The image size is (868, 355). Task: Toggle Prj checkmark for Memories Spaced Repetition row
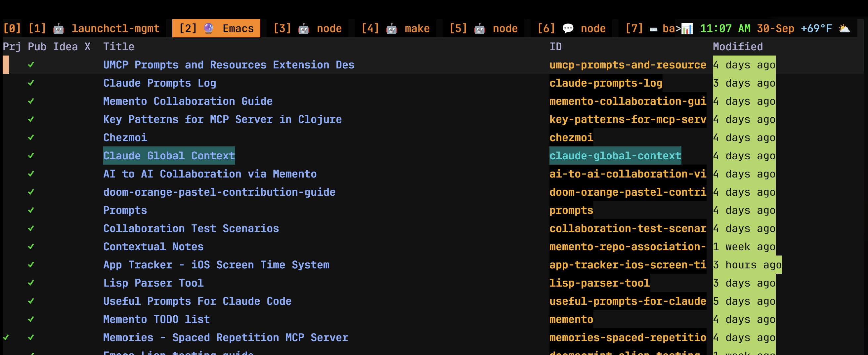tap(6, 337)
